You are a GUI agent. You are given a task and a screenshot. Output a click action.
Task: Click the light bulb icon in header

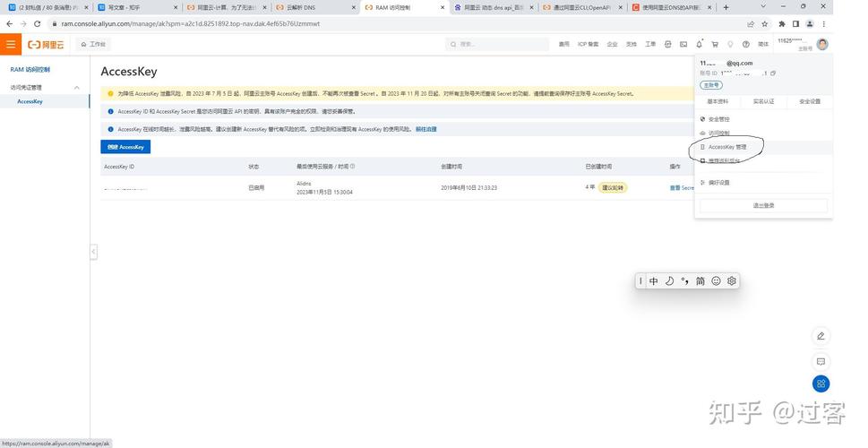coord(730,44)
